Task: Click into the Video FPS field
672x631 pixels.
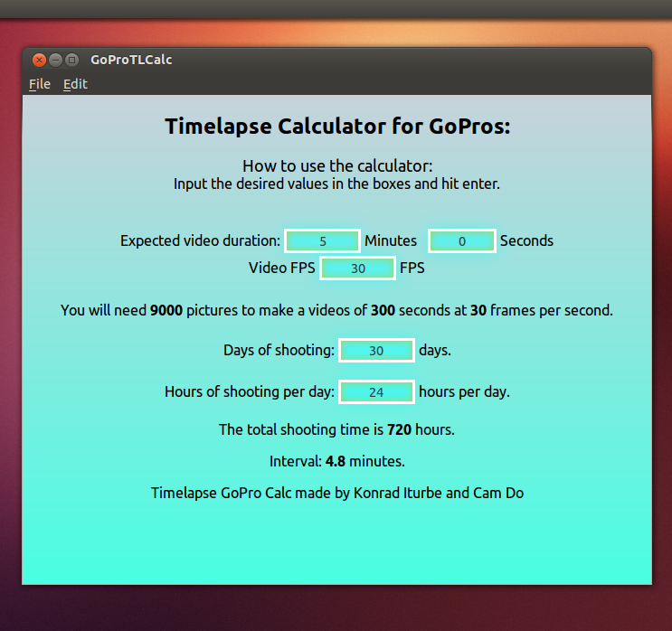Action: coord(358,268)
